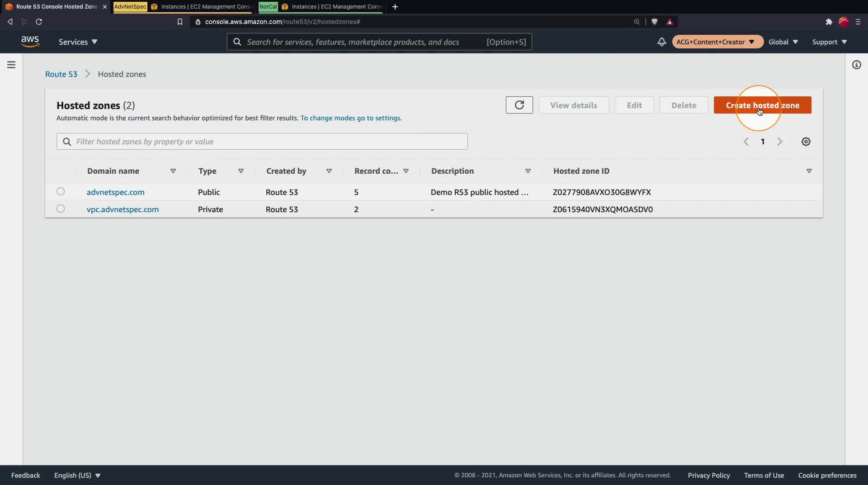Click Brave rewards triangle icon
This screenshot has width=868, height=485.
pyautogui.click(x=670, y=22)
